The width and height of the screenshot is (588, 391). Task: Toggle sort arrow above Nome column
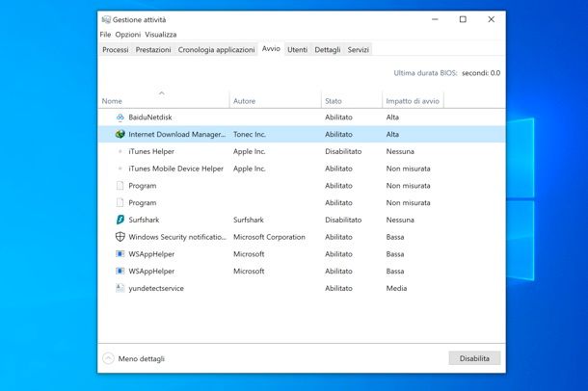point(162,92)
